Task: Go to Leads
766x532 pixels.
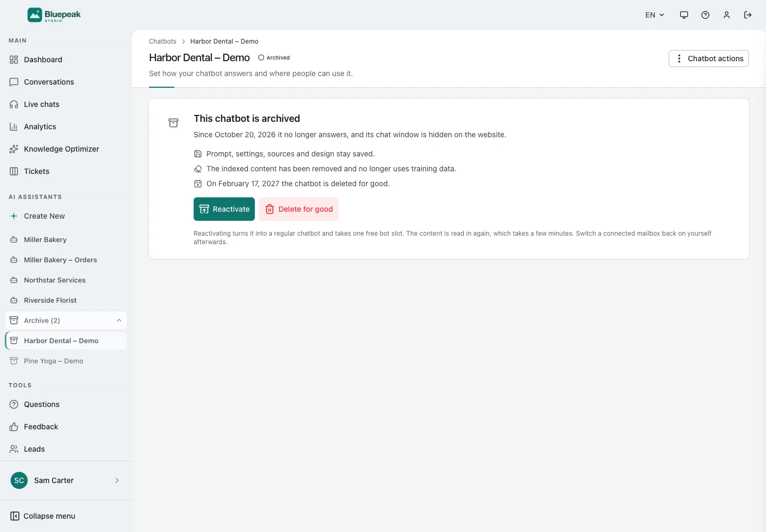Action: coord(66,449)
